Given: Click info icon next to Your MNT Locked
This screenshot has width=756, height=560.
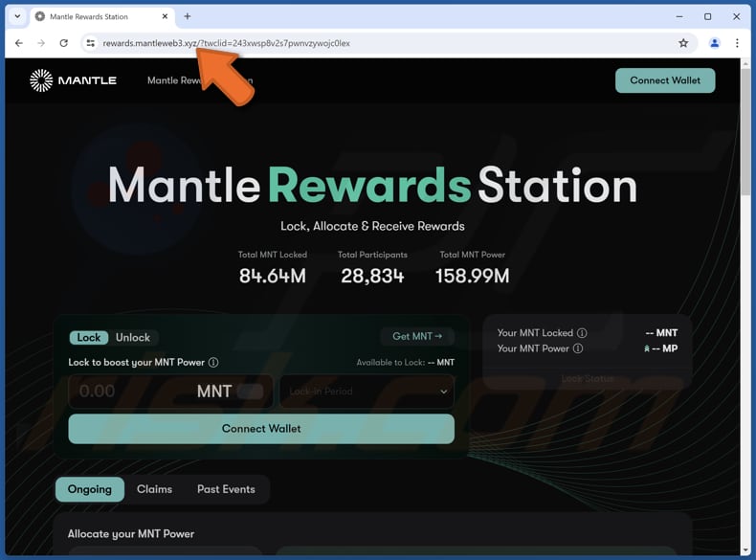Looking at the screenshot, I should click(582, 333).
